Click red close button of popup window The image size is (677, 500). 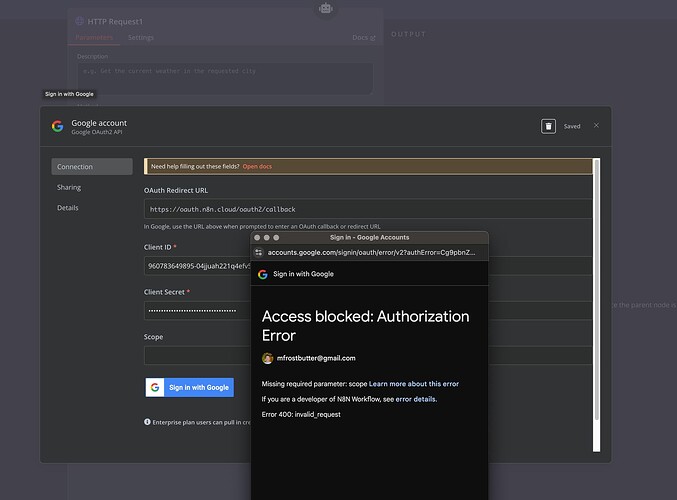point(257,237)
